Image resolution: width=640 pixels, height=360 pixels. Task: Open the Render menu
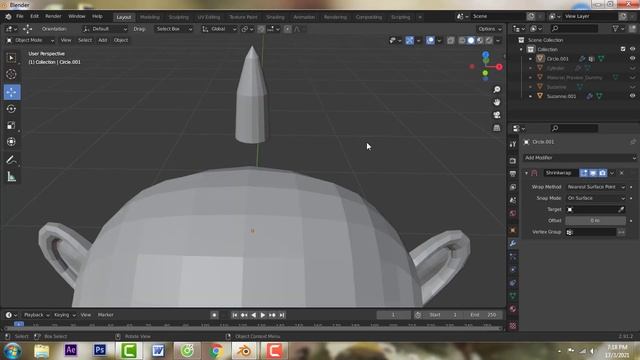pyautogui.click(x=53, y=17)
